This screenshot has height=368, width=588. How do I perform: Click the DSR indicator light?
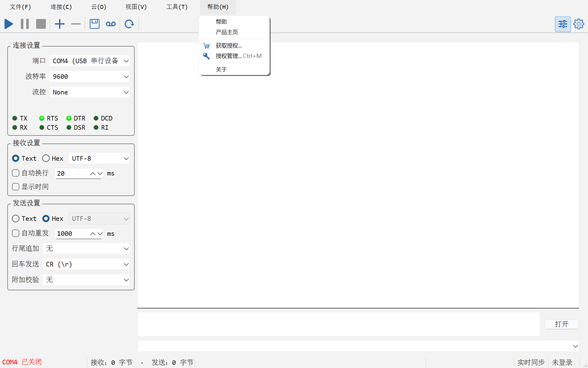(69, 128)
